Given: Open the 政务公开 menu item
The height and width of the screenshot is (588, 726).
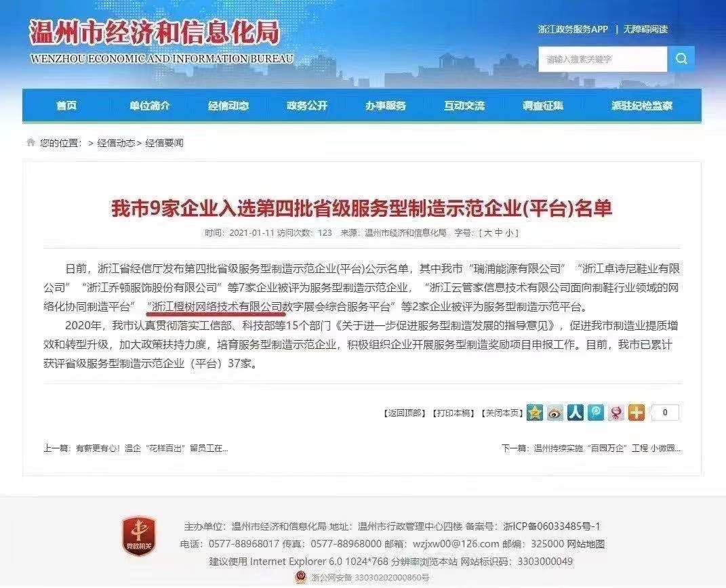Looking at the screenshot, I should [x=306, y=106].
